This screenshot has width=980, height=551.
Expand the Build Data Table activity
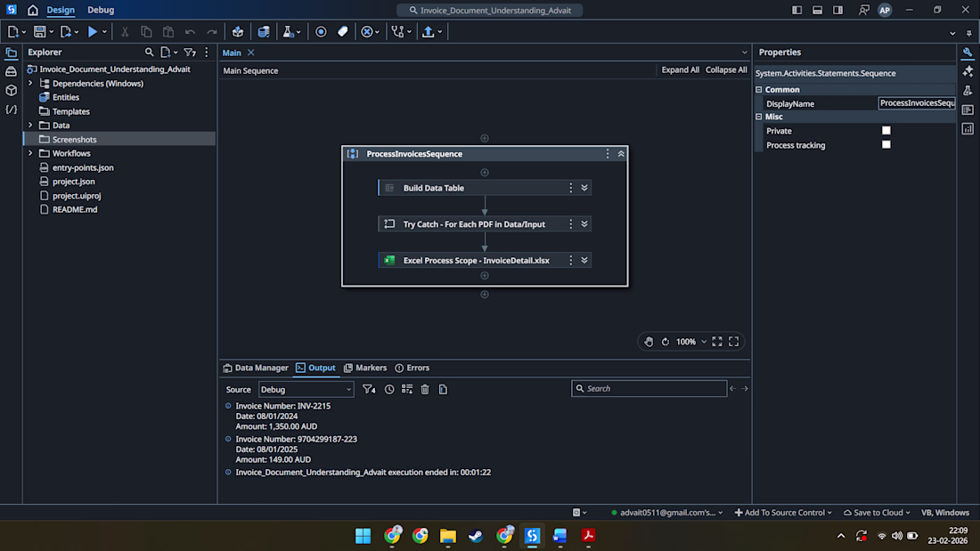pyautogui.click(x=584, y=188)
